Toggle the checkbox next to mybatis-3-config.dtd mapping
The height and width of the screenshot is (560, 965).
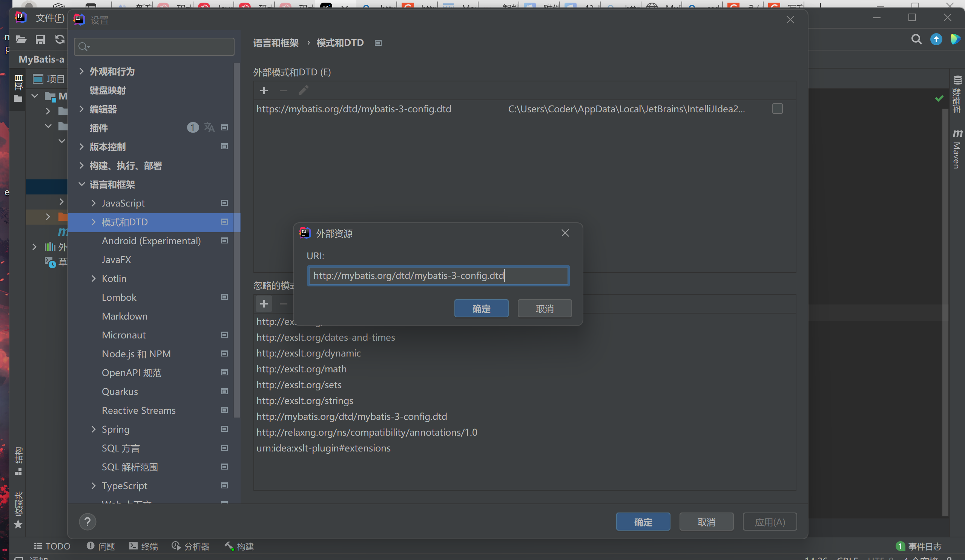777,109
